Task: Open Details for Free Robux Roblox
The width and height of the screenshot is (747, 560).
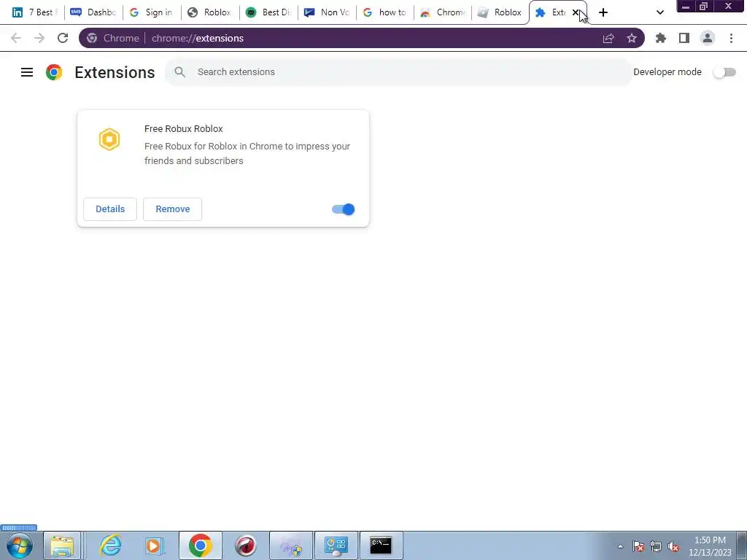Action: 110,209
